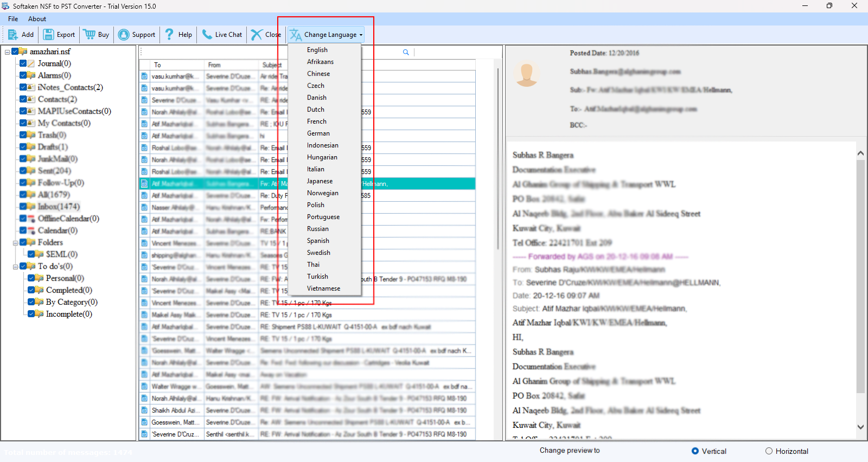Image resolution: width=868 pixels, height=462 pixels.
Task: Click the Folders tree node folder icon
Action: (31, 242)
